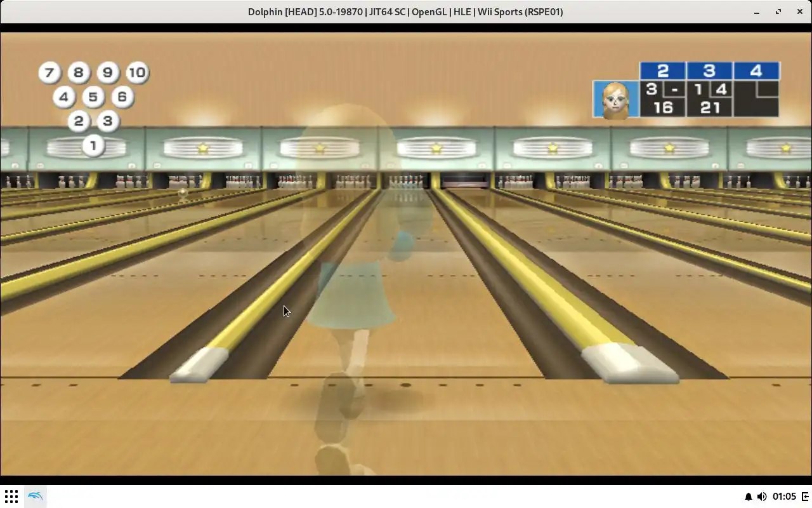This screenshot has width=812, height=508.
Task: Open the notifications bell icon
Action: tap(748, 497)
